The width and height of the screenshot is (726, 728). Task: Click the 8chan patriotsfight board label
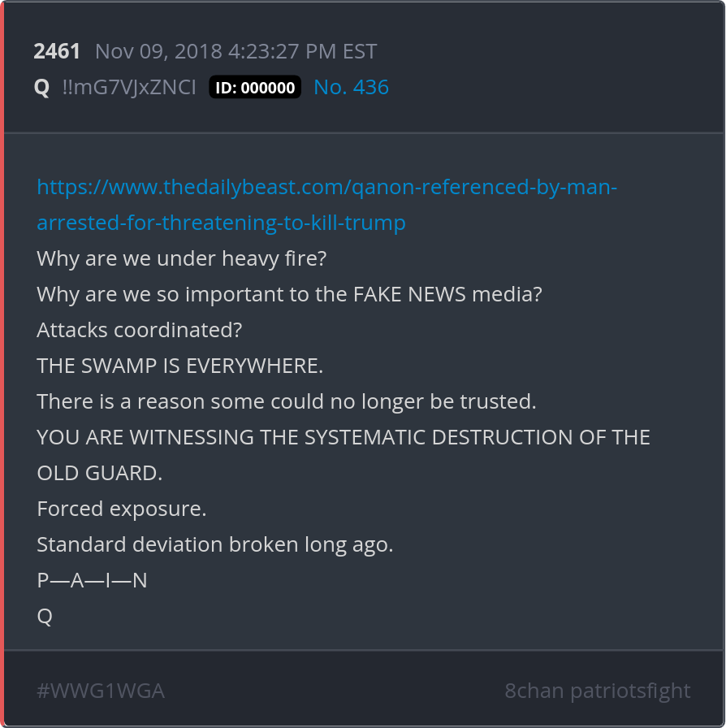tap(597, 691)
